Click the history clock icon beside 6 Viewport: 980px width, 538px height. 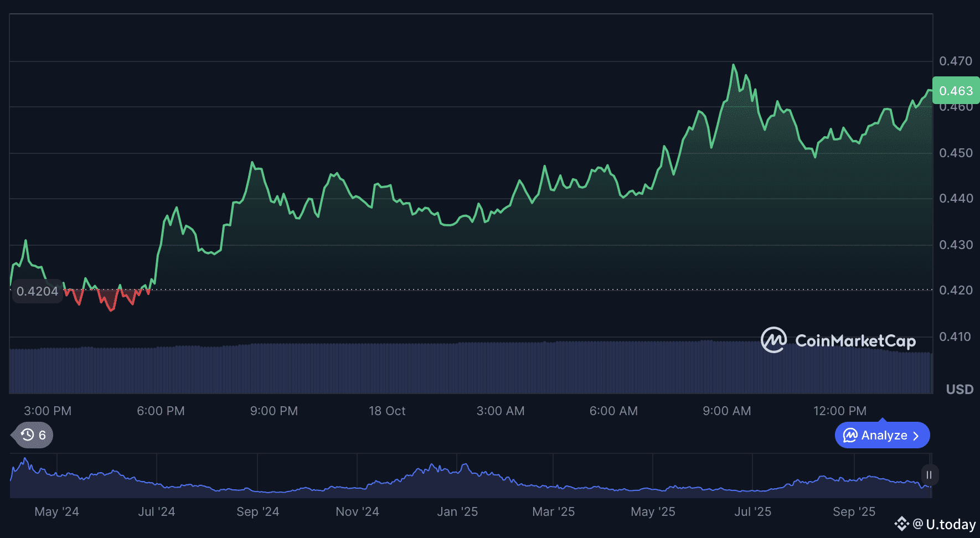tap(27, 435)
